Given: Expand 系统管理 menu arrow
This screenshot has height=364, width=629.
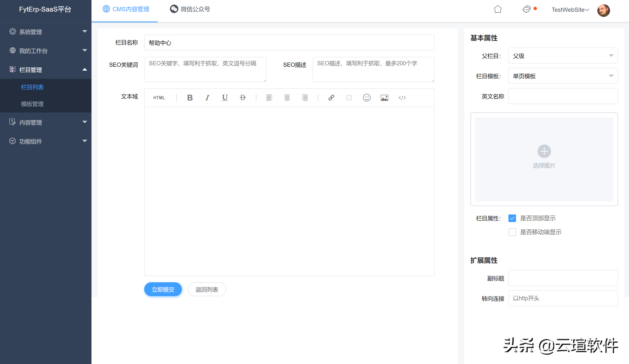Looking at the screenshot, I should pyautogui.click(x=85, y=31).
